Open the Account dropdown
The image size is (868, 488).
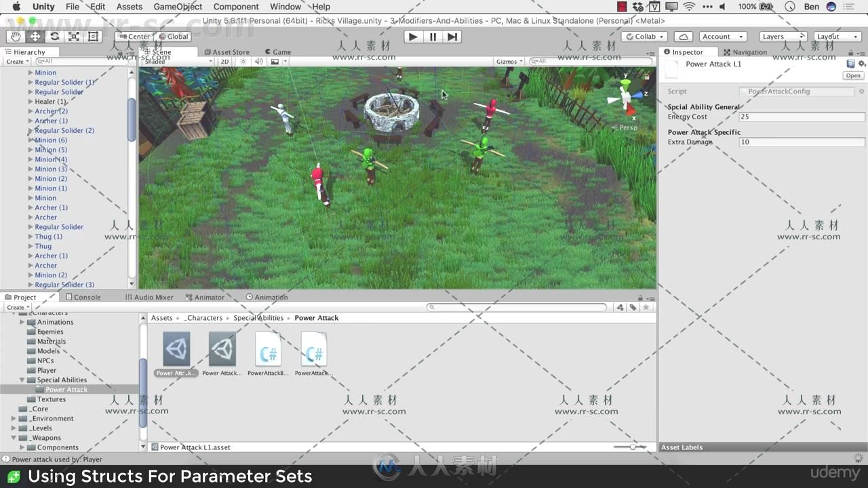[x=722, y=37]
